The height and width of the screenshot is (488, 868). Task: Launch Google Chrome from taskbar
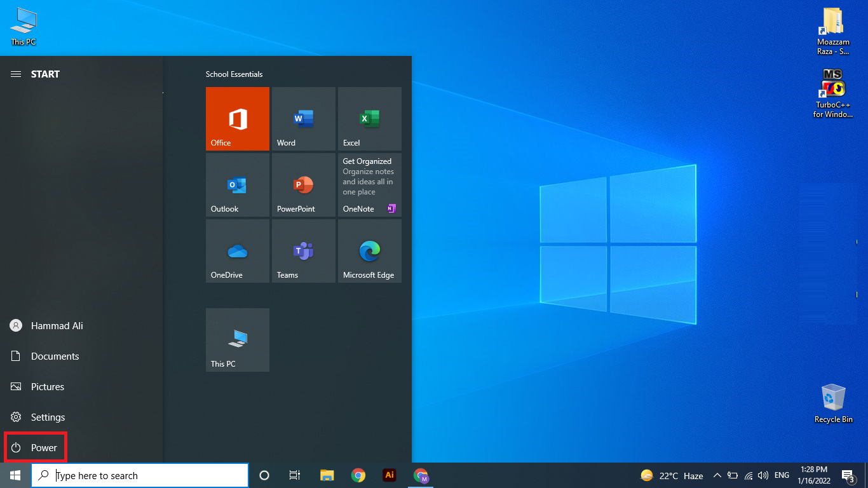point(358,475)
